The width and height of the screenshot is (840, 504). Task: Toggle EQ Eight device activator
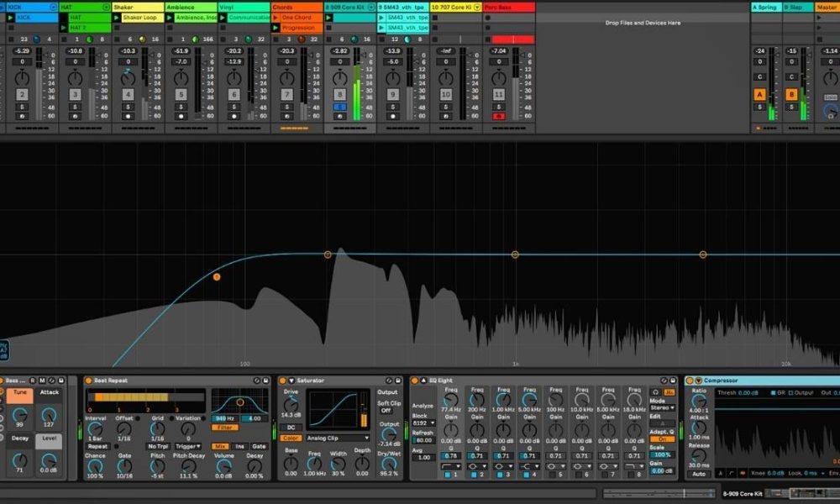pos(414,381)
